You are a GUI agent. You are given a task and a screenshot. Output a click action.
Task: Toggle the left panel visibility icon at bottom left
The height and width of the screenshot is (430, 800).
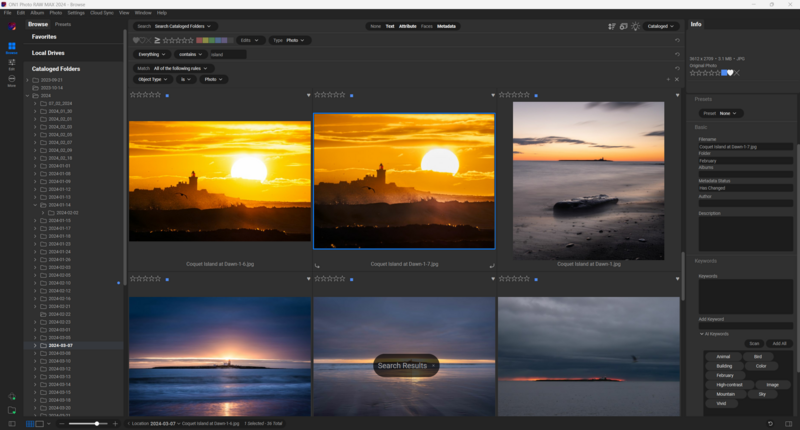click(12, 423)
